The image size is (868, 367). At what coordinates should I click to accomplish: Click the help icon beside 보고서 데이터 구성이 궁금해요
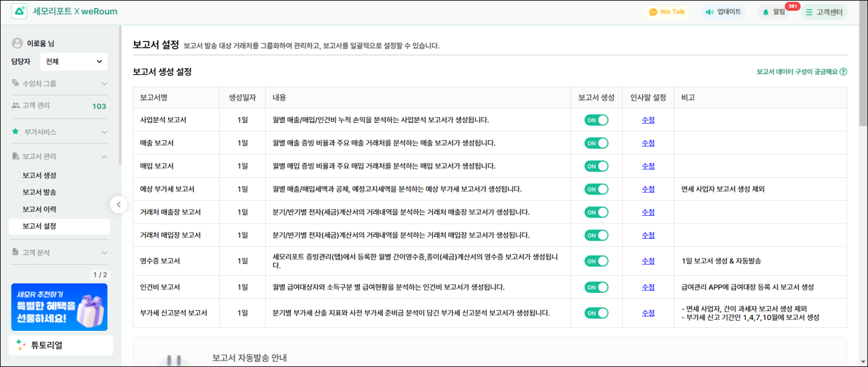[843, 72]
